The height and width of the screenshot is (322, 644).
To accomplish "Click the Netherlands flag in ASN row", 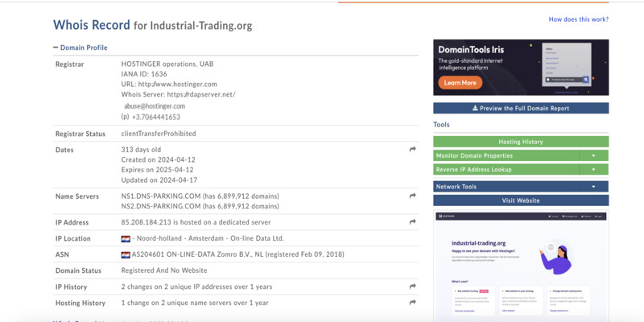I will tap(126, 254).
